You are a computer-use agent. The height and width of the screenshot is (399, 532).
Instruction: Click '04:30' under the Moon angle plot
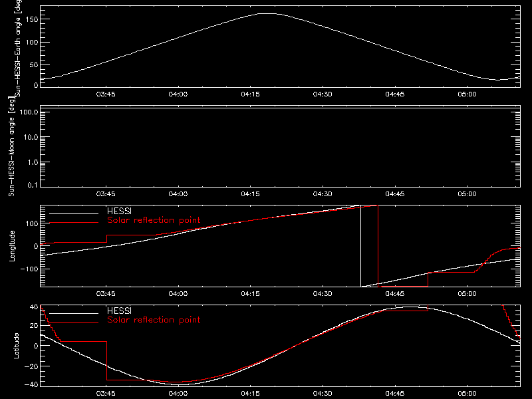(323, 194)
